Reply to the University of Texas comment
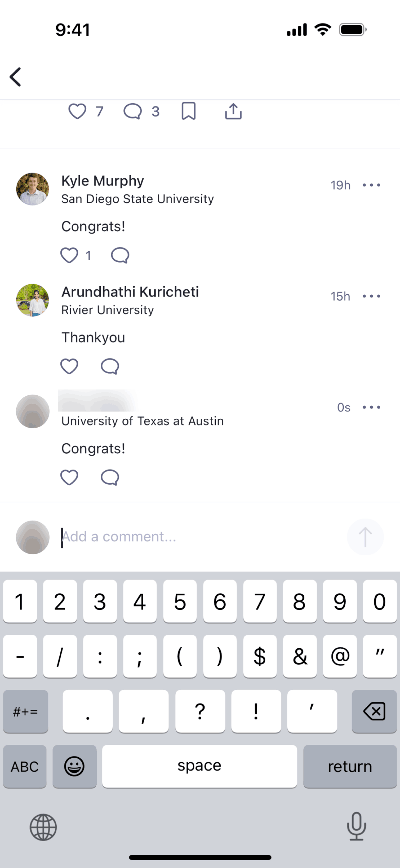This screenshot has width=400, height=868. [110, 477]
